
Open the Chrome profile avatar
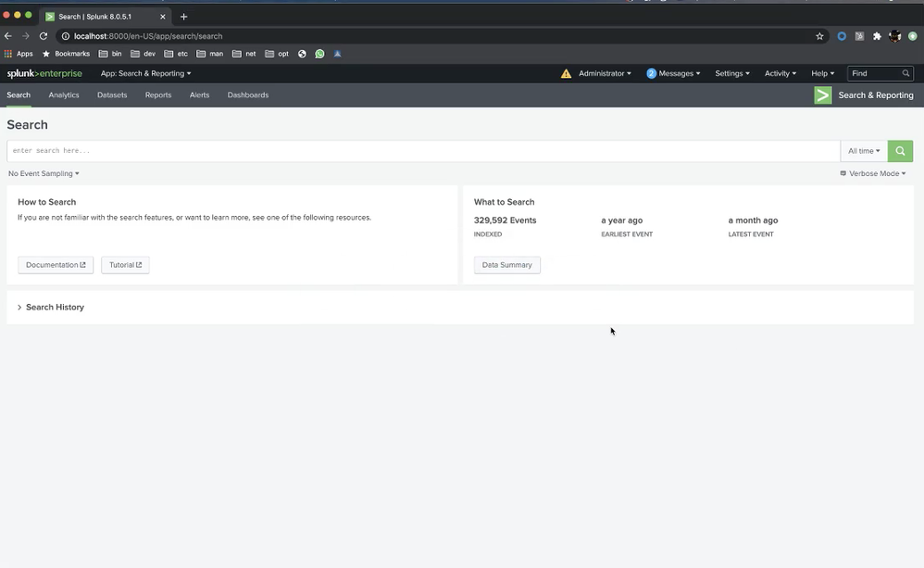click(894, 36)
